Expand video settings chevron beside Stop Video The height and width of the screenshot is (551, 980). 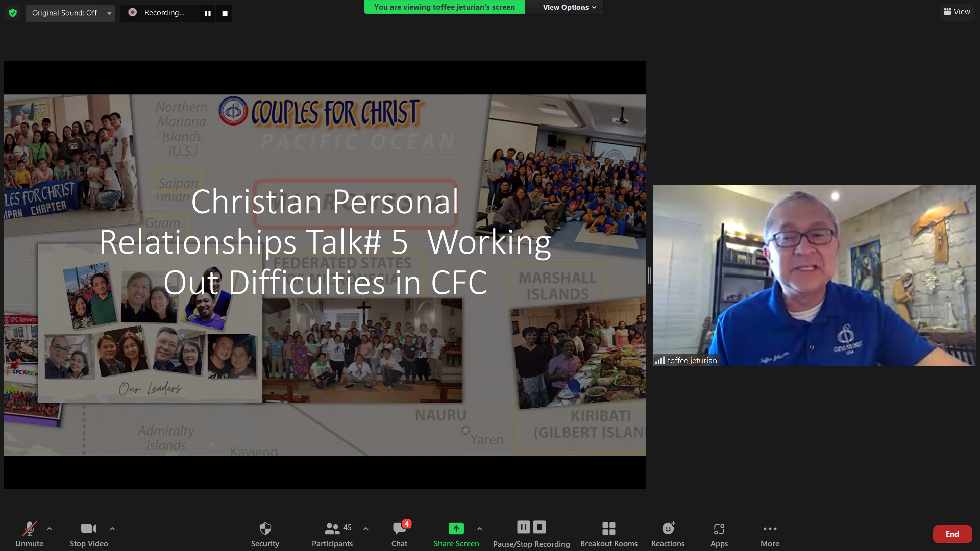112,529
